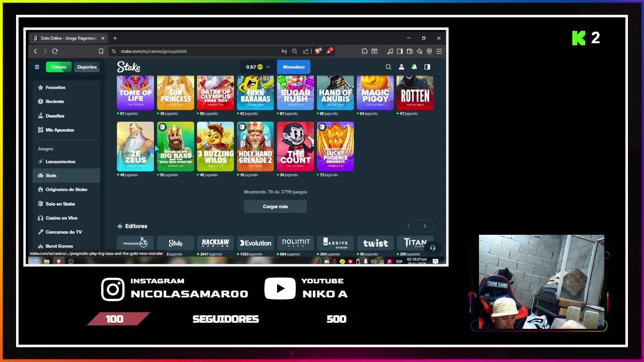Image resolution: width=644 pixels, height=362 pixels.
Task: Open browser extensions puzzle icon
Action: [x=365, y=51]
